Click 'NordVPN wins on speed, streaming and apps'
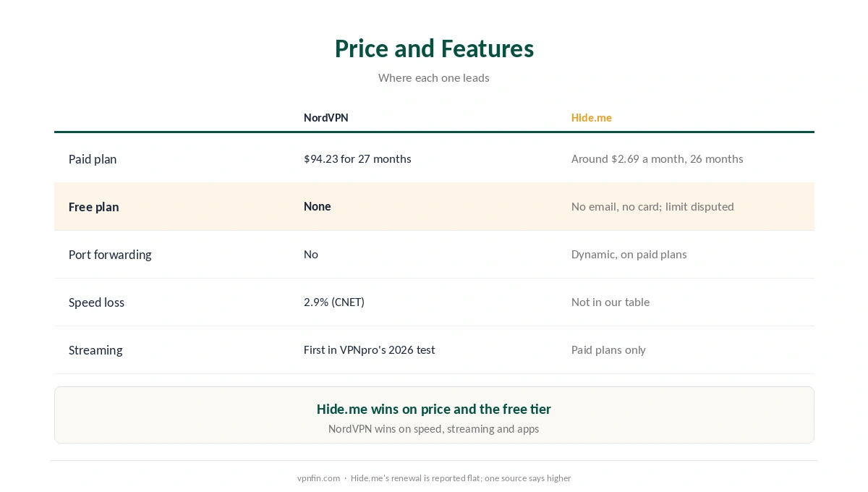Image resolution: width=868 pixels, height=492 pixels. click(434, 428)
